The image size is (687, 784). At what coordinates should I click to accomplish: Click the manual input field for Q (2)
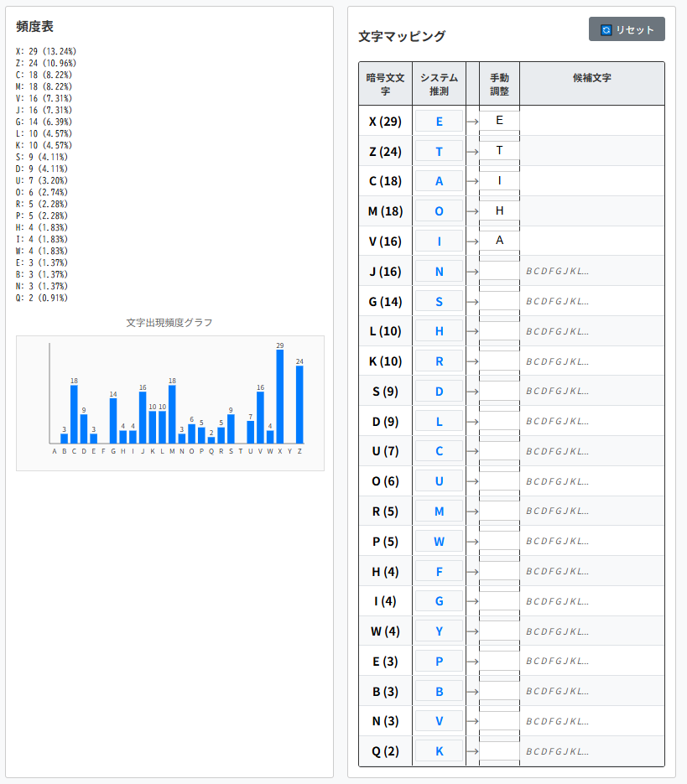[x=499, y=751]
